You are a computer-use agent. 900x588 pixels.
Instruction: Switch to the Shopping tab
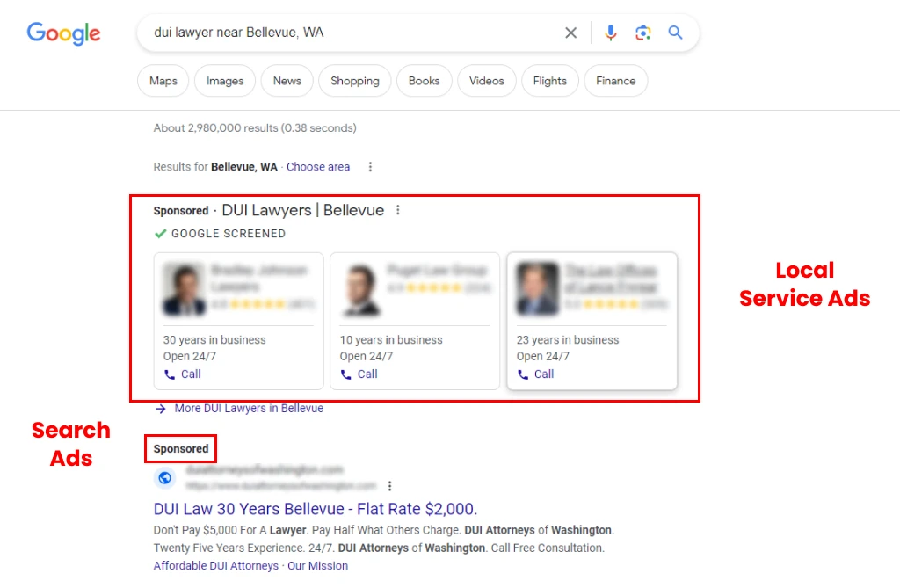coord(355,81)
